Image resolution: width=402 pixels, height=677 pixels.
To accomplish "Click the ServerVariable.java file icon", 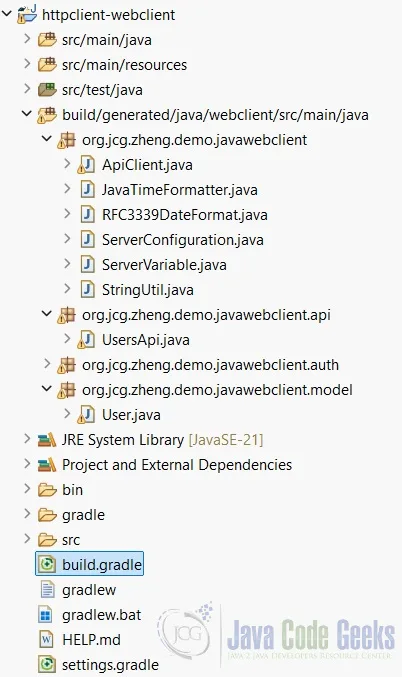I will [x=88, y=265].
